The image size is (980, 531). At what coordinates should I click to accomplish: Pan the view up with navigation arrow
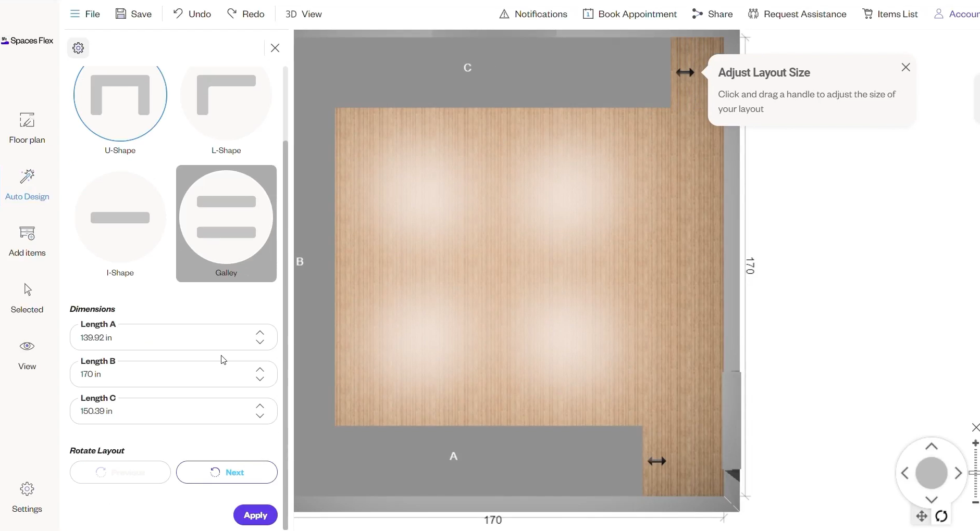[x=932, y=447]
